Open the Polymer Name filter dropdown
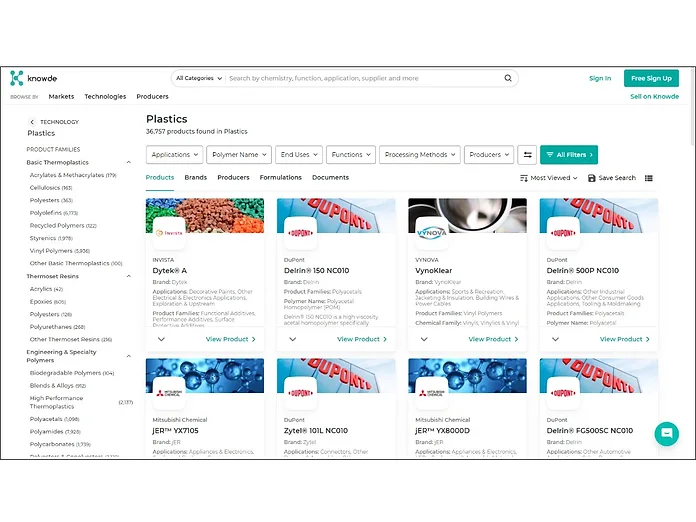This screenshot has width=696, height=522. [x=239, y=154]
